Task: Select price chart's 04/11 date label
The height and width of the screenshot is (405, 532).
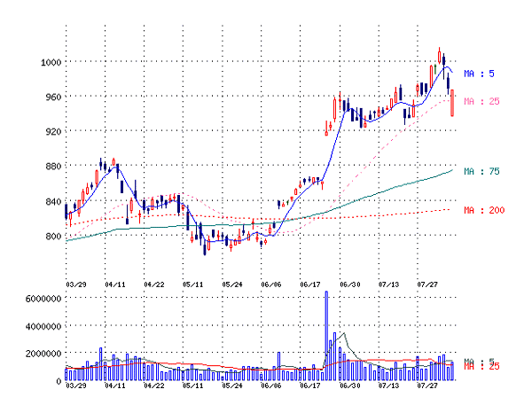Action: coord(115,284)
